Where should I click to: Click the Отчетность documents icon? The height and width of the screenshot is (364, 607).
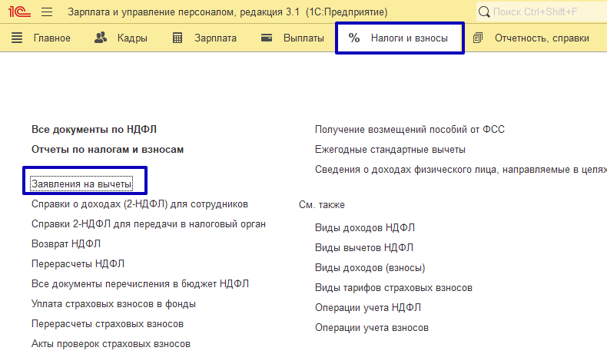pos(478,38)
